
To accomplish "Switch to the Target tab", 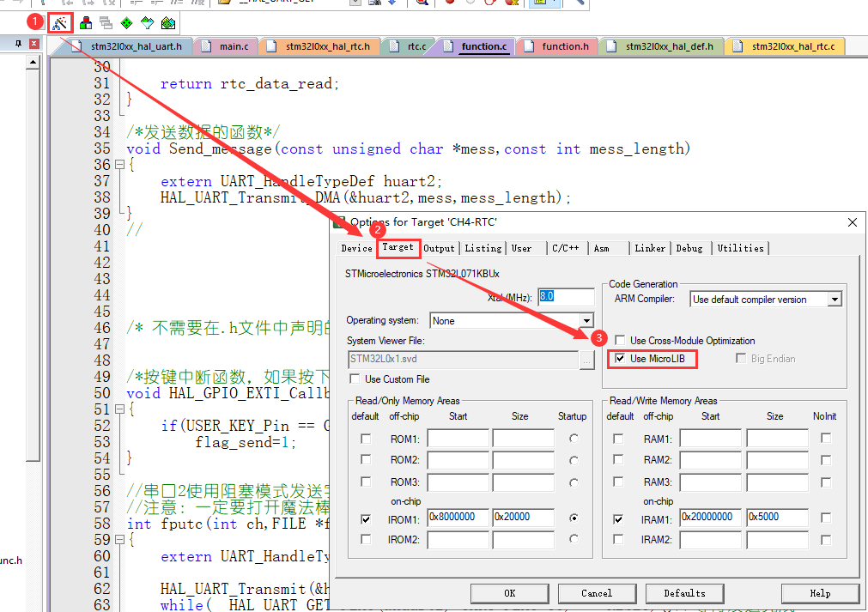I will click(x=398, y=247).
